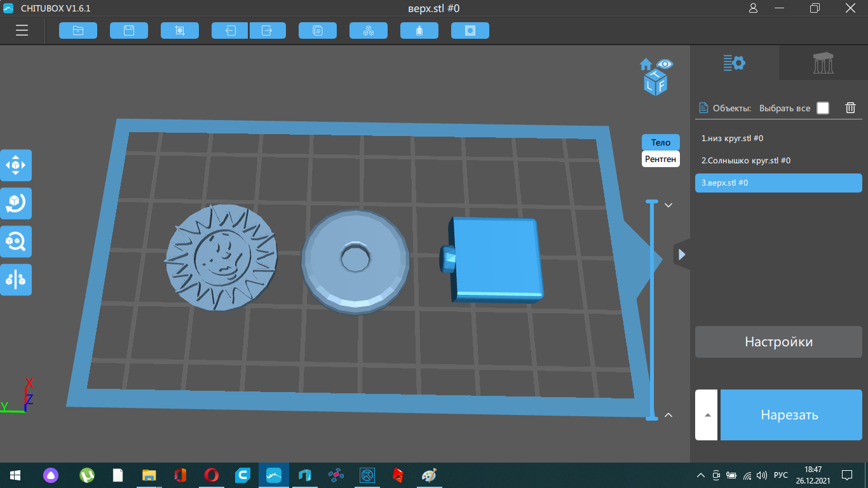
Task: Click the save project floppy icon
Action: 129,30
